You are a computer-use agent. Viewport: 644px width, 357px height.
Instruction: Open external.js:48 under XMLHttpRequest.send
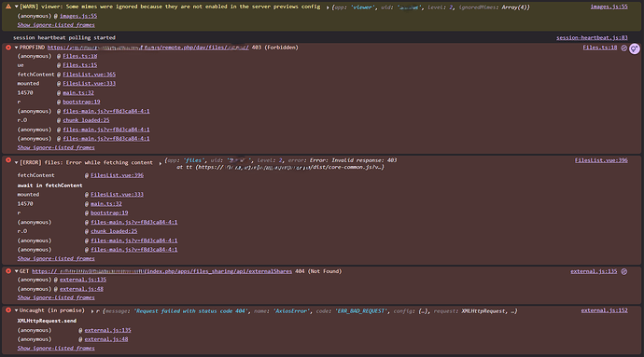click(106, 339)
